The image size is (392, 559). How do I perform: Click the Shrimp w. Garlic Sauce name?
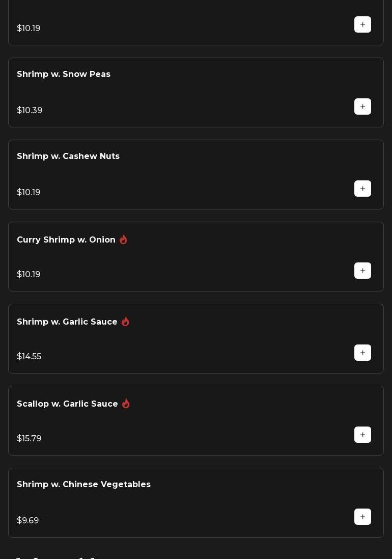(x=67, y=322)
